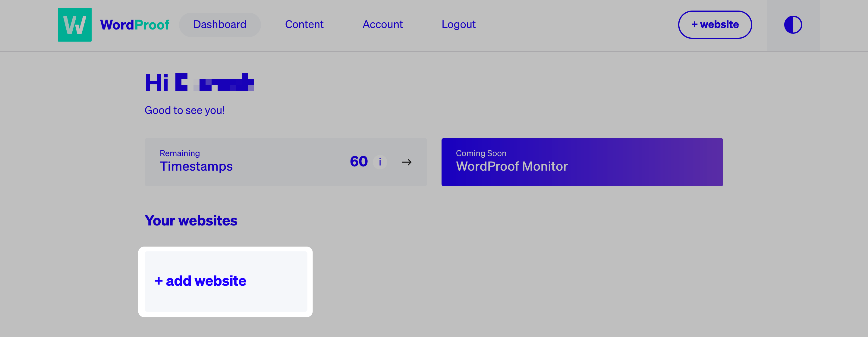Click the Account navigation link

tap(382, 25)
